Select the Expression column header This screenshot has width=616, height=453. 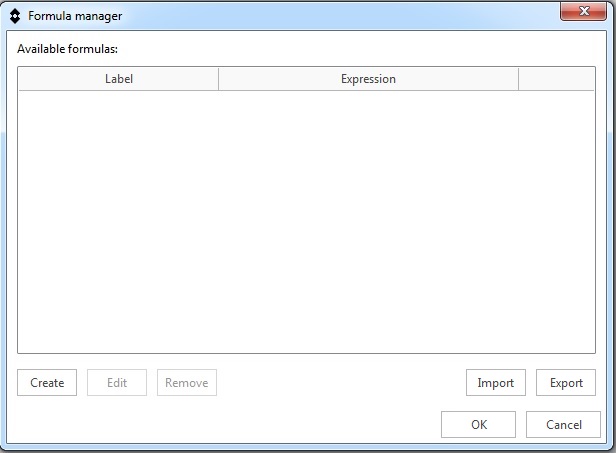pos(368,79)
